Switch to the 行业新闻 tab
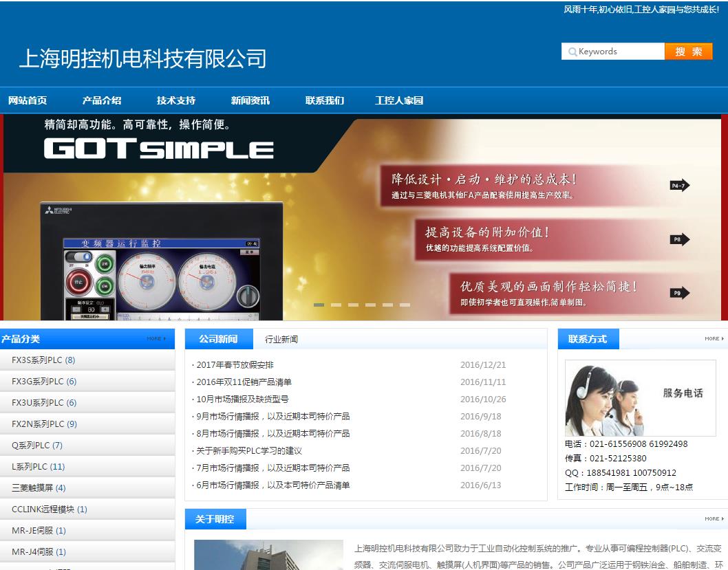This screenshot has height=570, width=728. pyautogui.click(x=281, y=339)
